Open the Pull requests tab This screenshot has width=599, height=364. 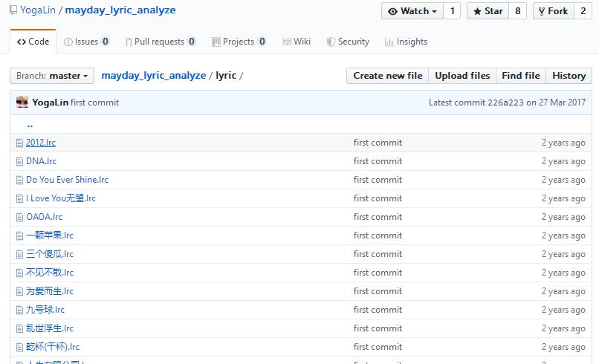160,42
